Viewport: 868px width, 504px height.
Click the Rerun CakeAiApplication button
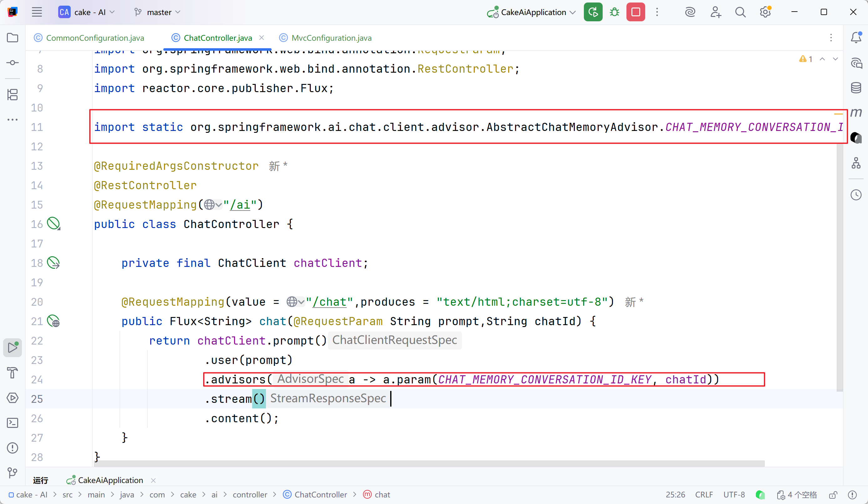[593, 12]
